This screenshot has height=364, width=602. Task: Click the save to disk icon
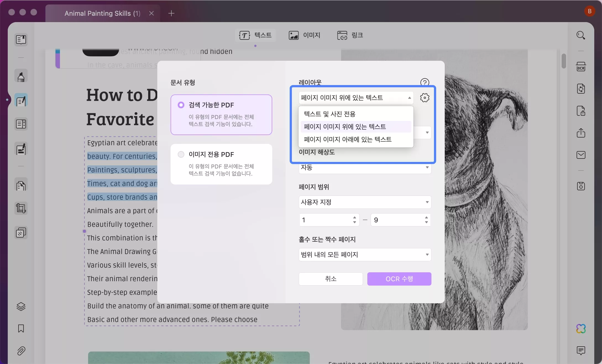coord(581,186)
